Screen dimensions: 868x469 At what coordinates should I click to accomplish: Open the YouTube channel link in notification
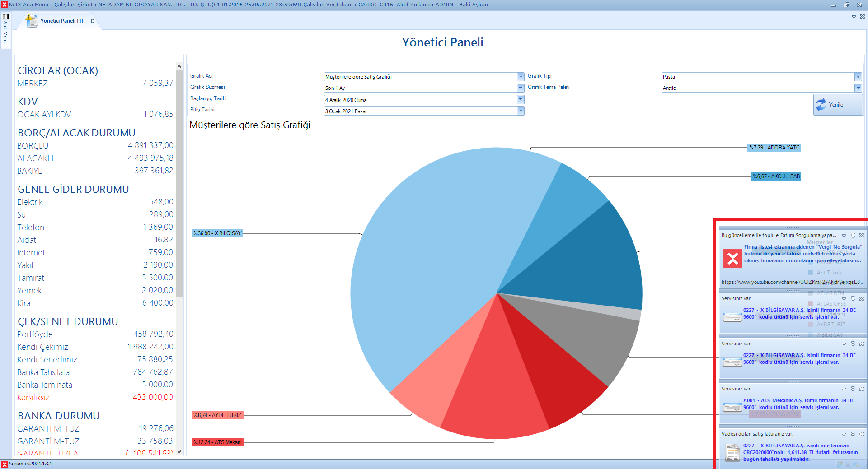792,282
